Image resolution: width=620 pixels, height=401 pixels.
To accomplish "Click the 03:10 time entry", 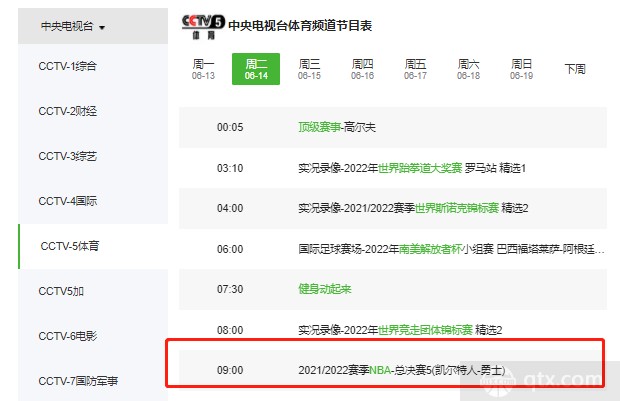I will click(x=230, y=168).
